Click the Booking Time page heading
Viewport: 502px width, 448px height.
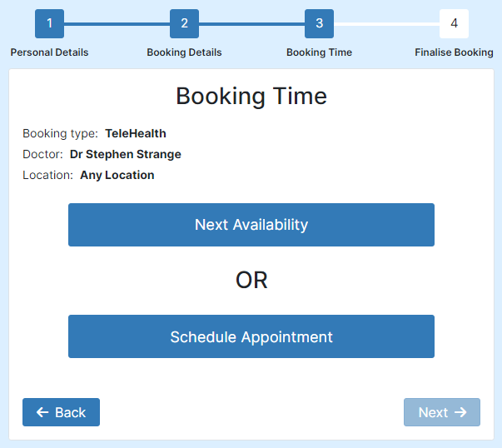[251, 96]
